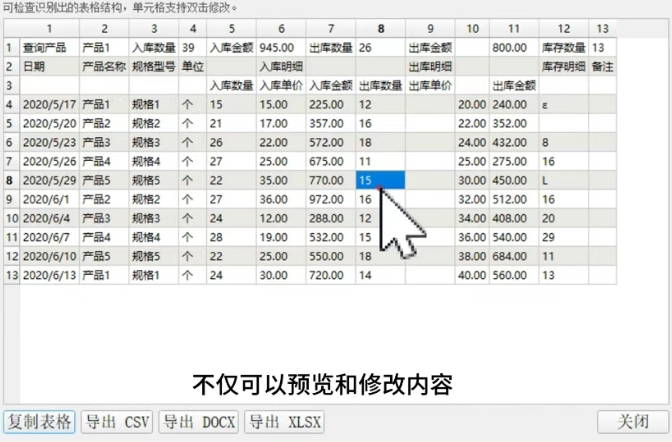Export the table via 导出 DOCX

click(x=198, y=422)
